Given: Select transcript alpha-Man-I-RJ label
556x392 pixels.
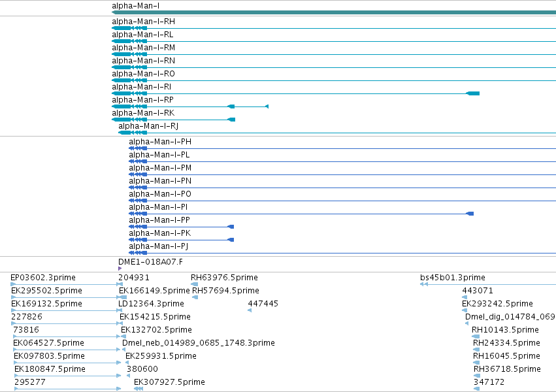Looking at the screenshot, I should [x=148, y=127].
